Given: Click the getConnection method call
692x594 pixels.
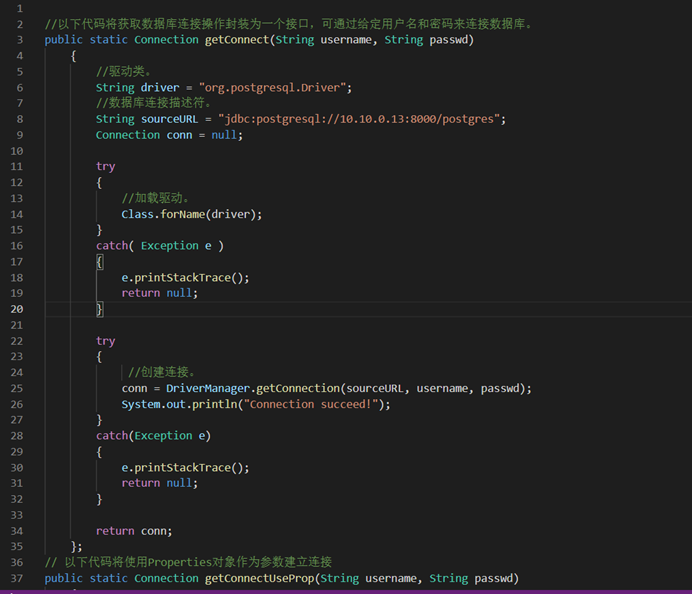Looking at the screenshot, I should tap(298, 388).
